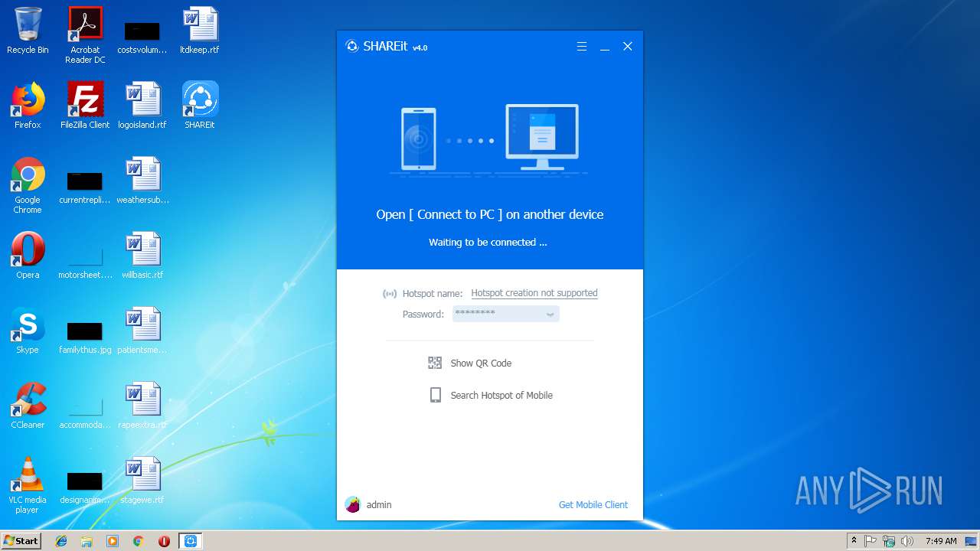Open Windows Media Player taskbar icon
Viewport: 980px width, 551px height.
pyautogui.click(x=113, y=541)
